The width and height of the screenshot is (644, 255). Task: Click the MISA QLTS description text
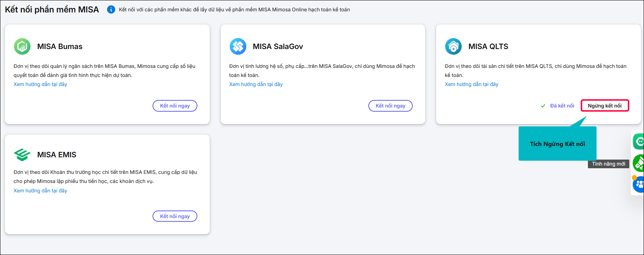[x=536, y=71]
